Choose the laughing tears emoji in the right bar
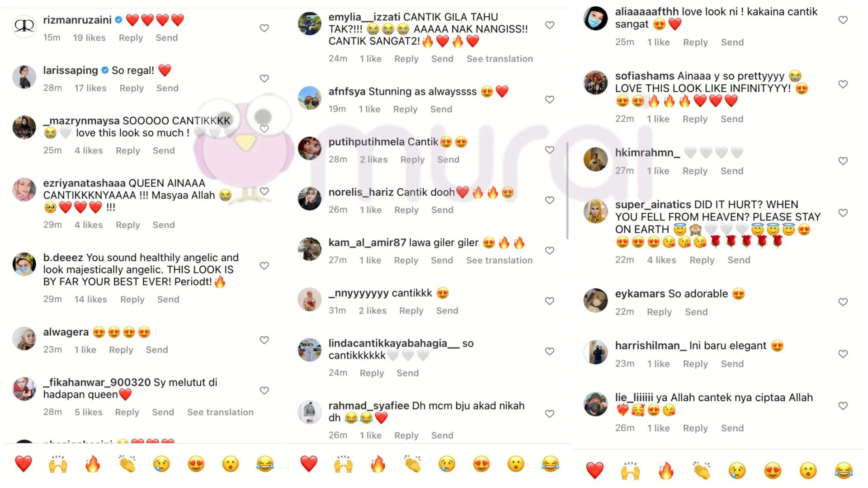 [x=844, y=471]
